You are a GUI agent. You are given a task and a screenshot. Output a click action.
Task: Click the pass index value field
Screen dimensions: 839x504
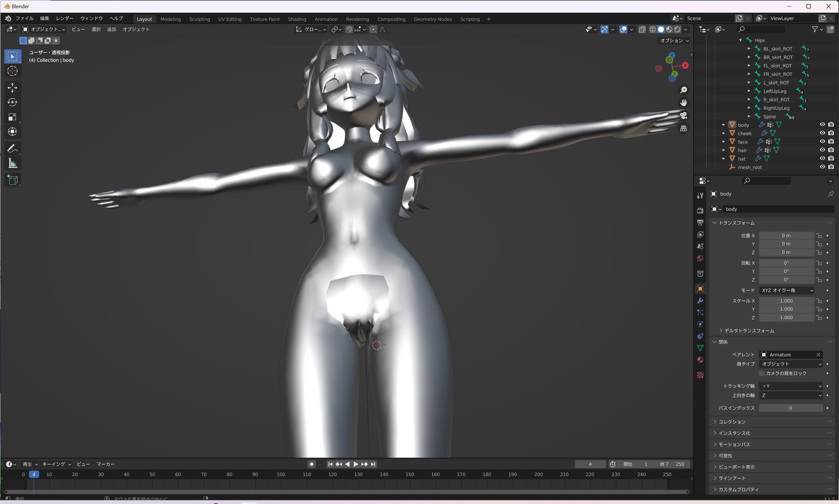pos(790,408)
